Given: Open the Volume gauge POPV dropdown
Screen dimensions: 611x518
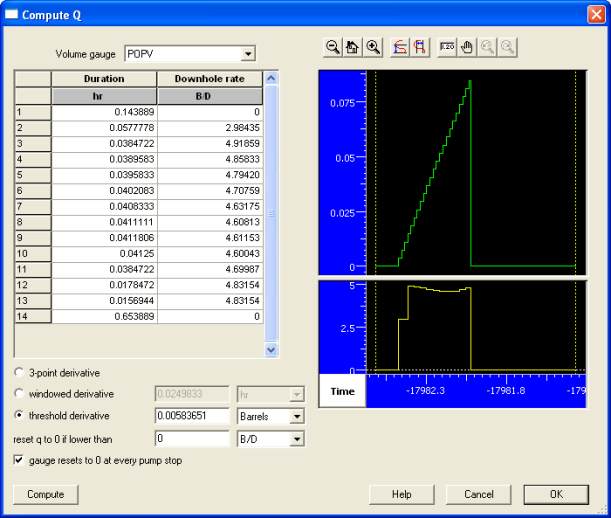Looking at the screenshot, I should [x=248, y=53].
